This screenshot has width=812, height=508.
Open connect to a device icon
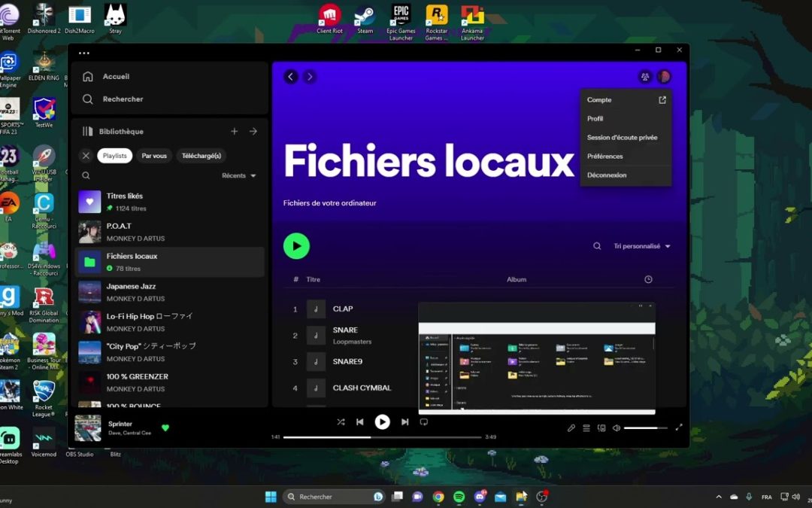click(x=601, y=428)
